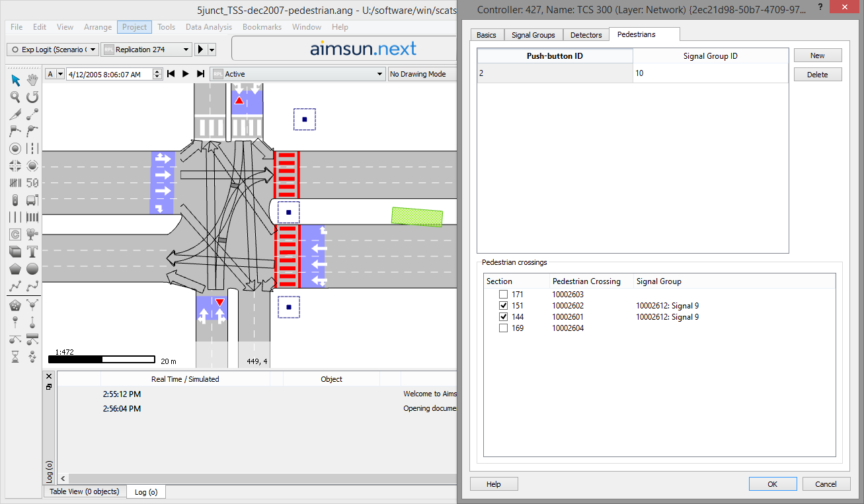
Task: Confirm controller settings with OK
Action: [x=772, y=484]
